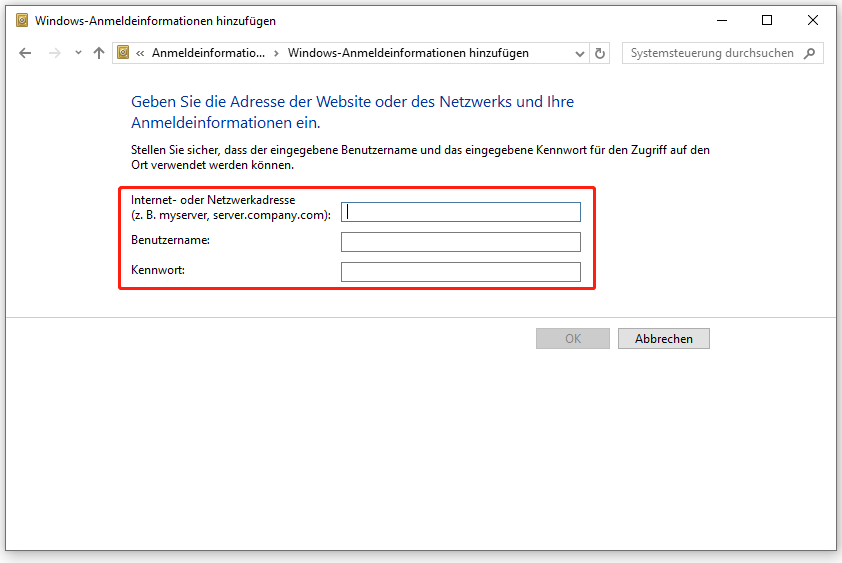Open the address bar history dropdown
This screenshot has height=563, width=842.
tap(579, 53)
